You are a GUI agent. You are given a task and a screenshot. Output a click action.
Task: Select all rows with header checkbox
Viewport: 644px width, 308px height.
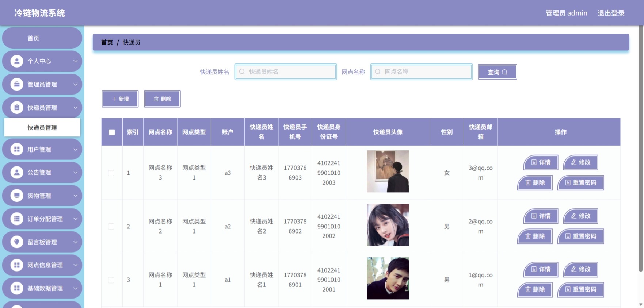click(112, 132)
